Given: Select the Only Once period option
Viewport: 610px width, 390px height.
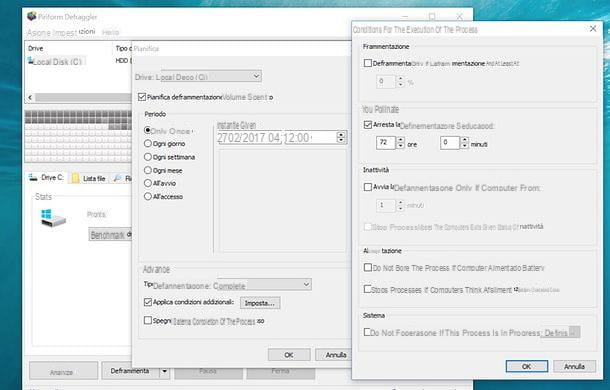Looking at the screenshot, I should coord(147,130).
